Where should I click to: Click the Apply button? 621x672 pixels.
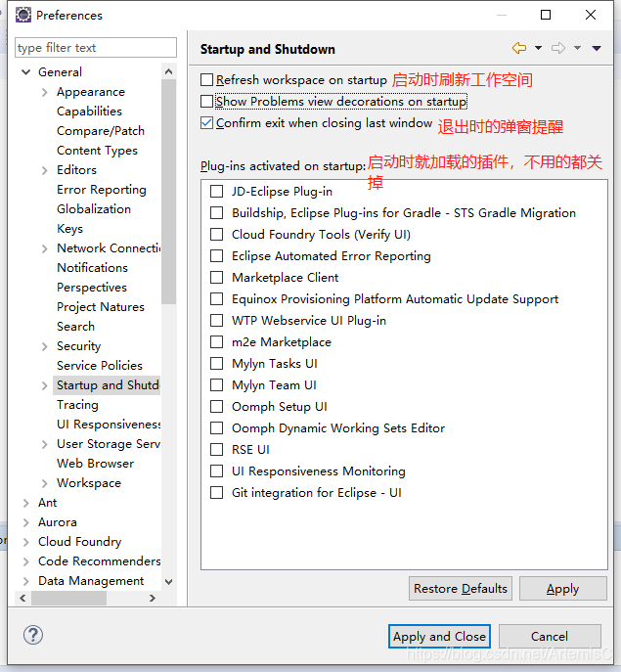pos(562,589)
